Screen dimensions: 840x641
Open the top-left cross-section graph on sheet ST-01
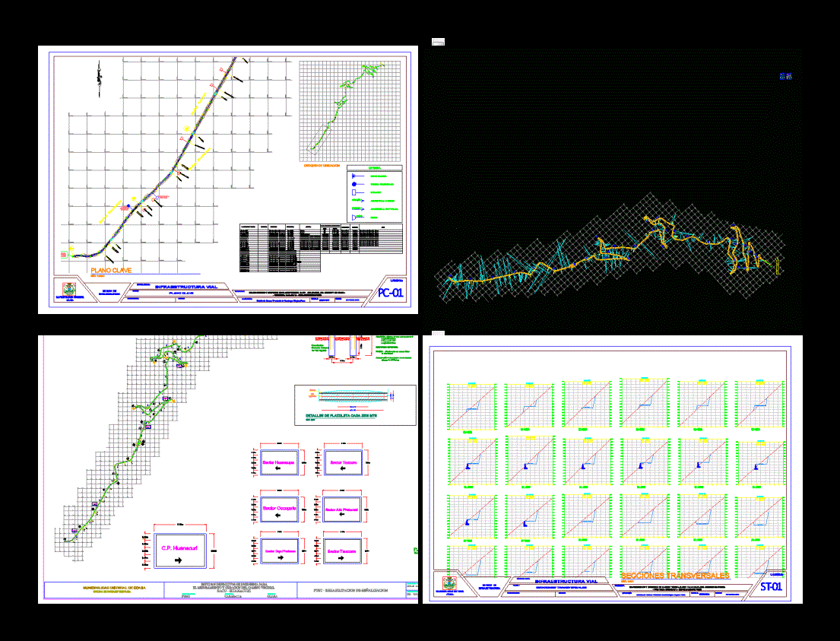(471, 406)
